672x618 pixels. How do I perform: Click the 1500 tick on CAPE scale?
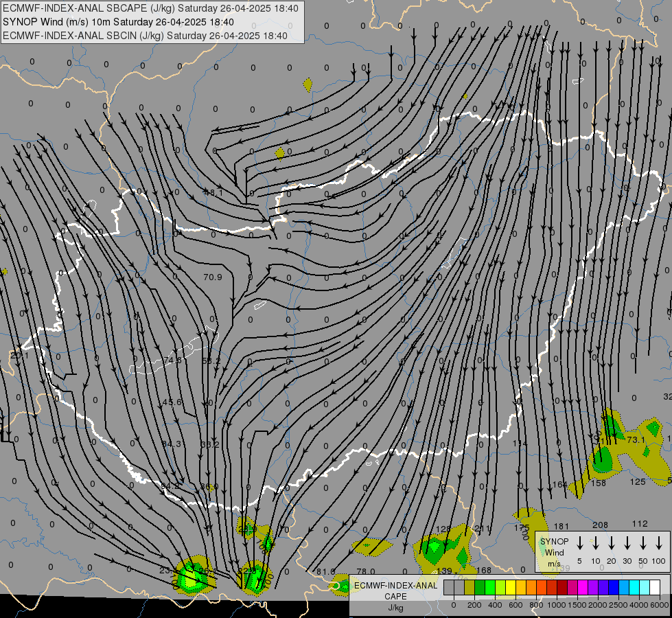[x=577, y=605]
